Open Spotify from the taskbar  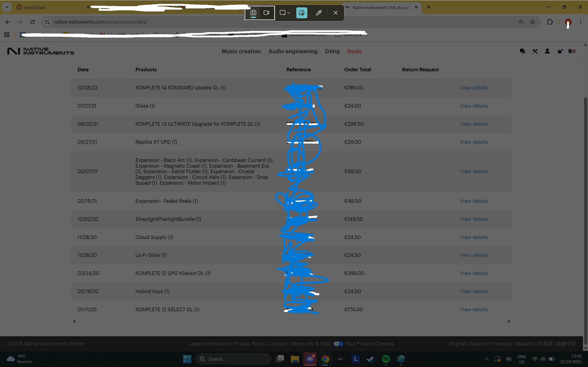click(386, 359)
